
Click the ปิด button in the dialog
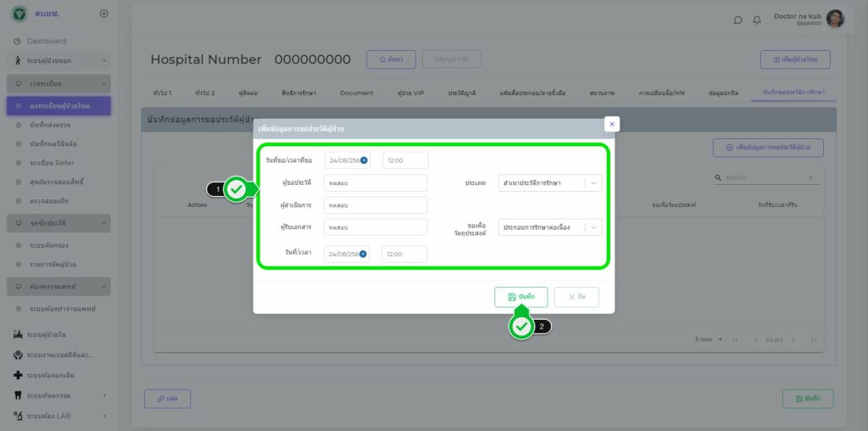pos(576,297)
